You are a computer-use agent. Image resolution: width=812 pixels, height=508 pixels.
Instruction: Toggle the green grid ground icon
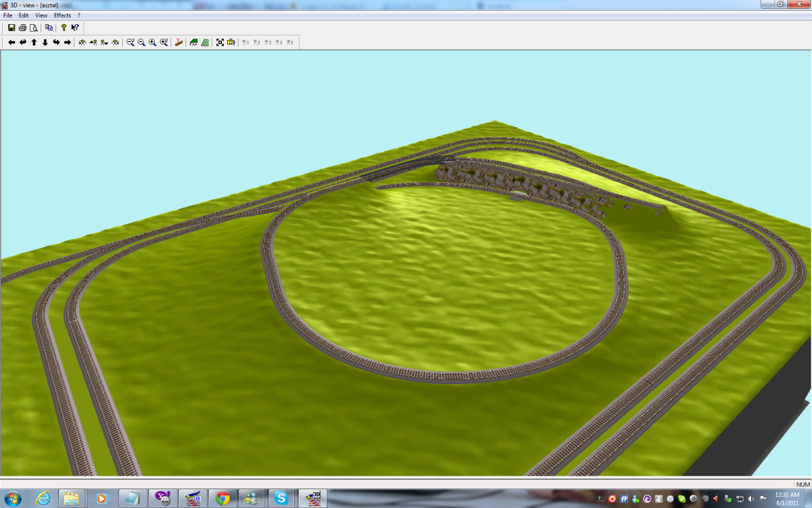pyautogui.click(x=205, y=43)
